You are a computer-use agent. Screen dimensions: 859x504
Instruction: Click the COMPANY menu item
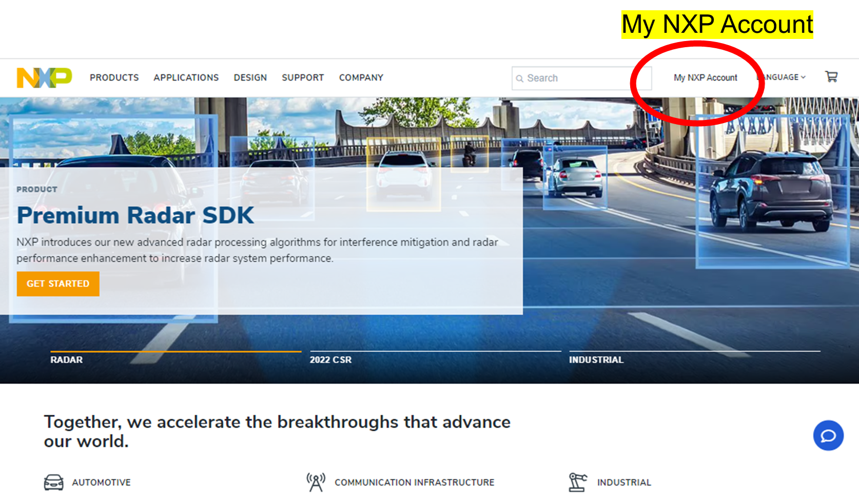361,77
